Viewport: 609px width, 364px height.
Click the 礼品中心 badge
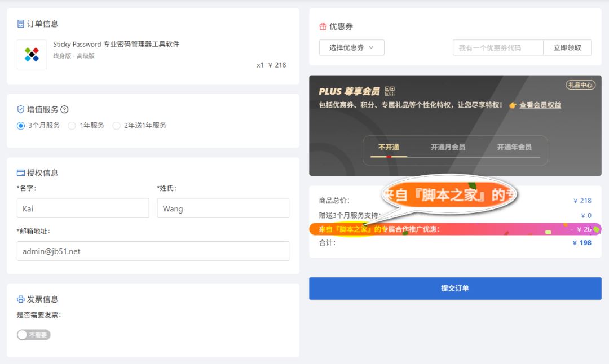point(580,85)
